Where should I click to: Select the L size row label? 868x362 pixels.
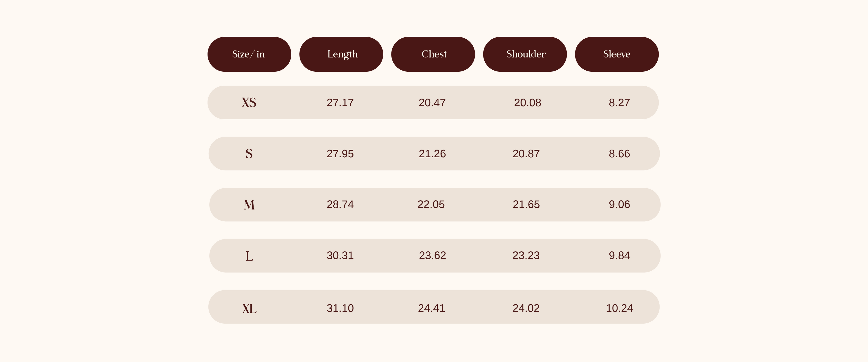tap(249, 256)
